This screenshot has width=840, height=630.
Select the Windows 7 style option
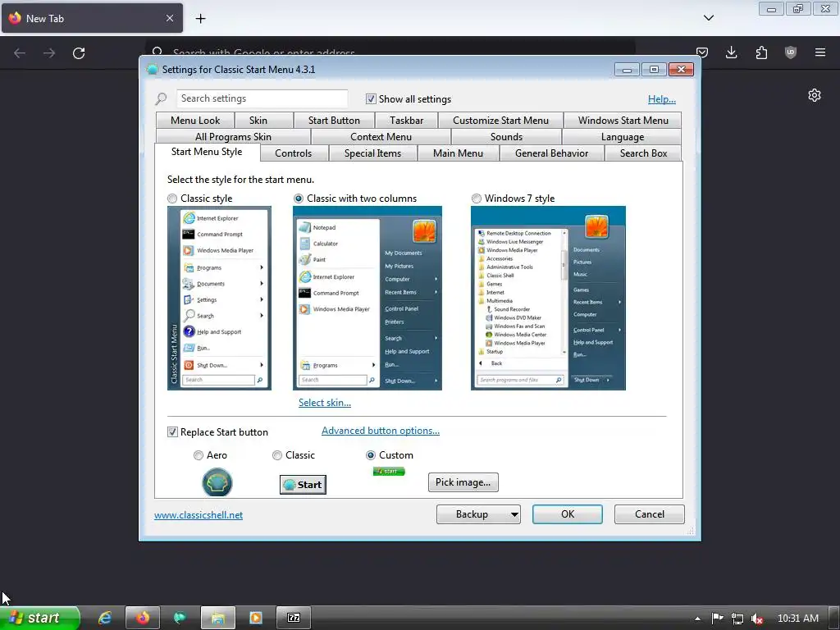[x=477, y=199]
